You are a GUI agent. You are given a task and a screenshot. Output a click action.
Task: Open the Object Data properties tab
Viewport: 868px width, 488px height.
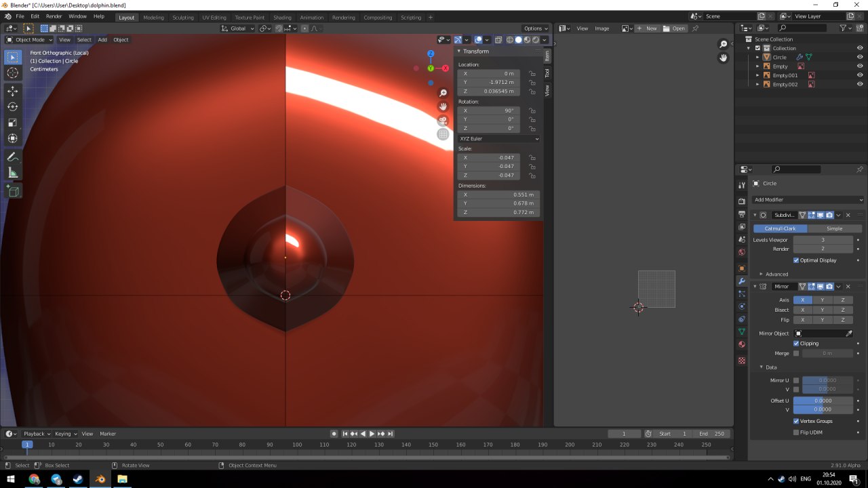pyautogui.click(x=742, y=331)
